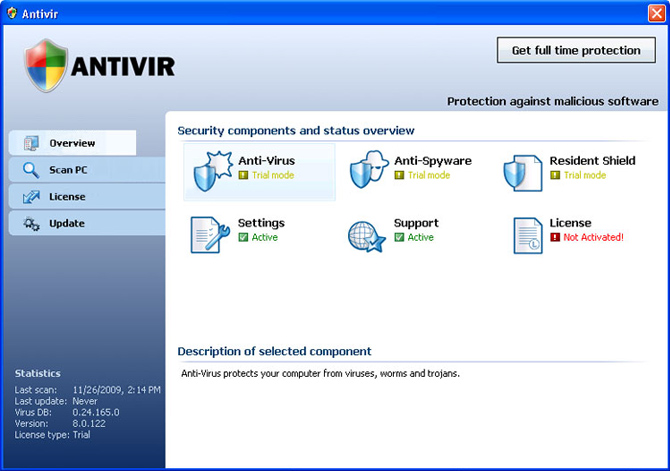Click the Update gears icon in sidebar
The width and height of the screenshot is (670, 471).
31,223
